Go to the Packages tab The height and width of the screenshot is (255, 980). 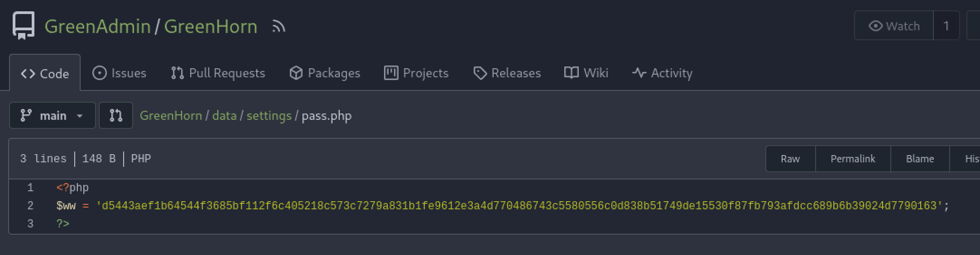(325, 73)
